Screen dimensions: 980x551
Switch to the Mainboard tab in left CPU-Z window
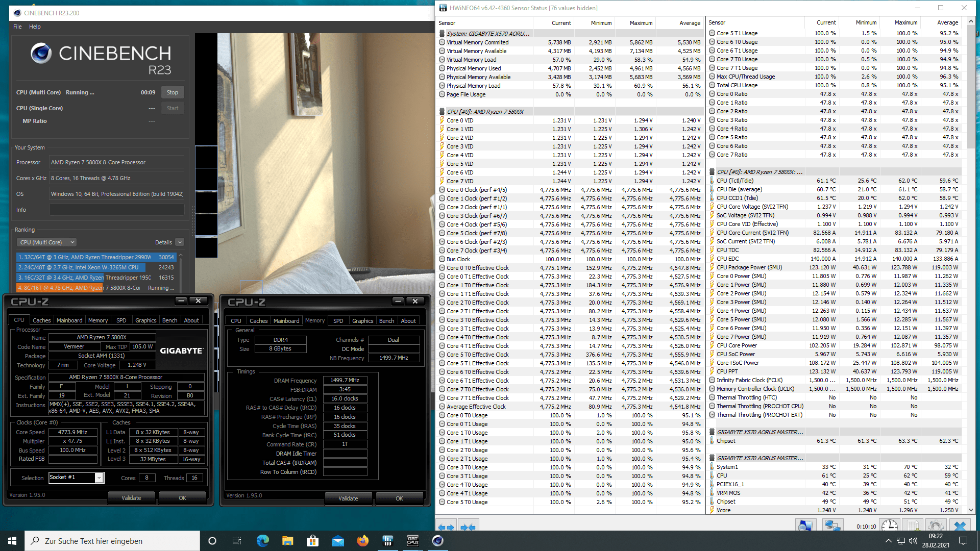[x=69, y=320]
